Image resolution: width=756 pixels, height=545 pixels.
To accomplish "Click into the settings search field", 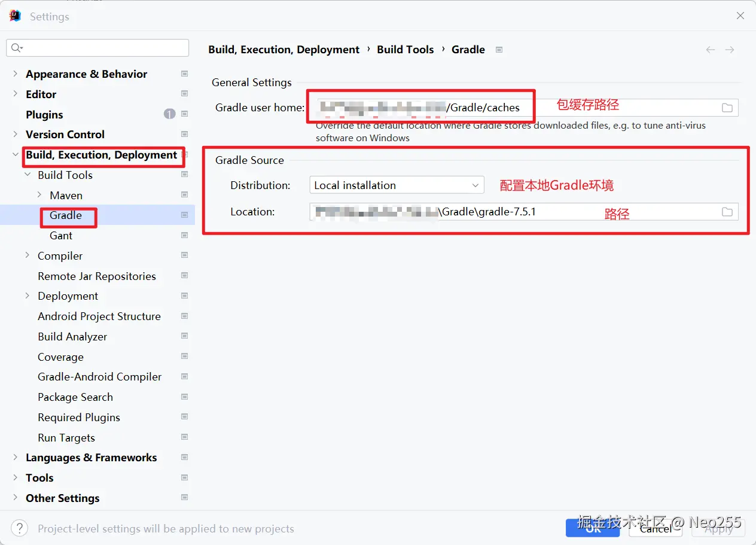I will click(x=97, y=48).
